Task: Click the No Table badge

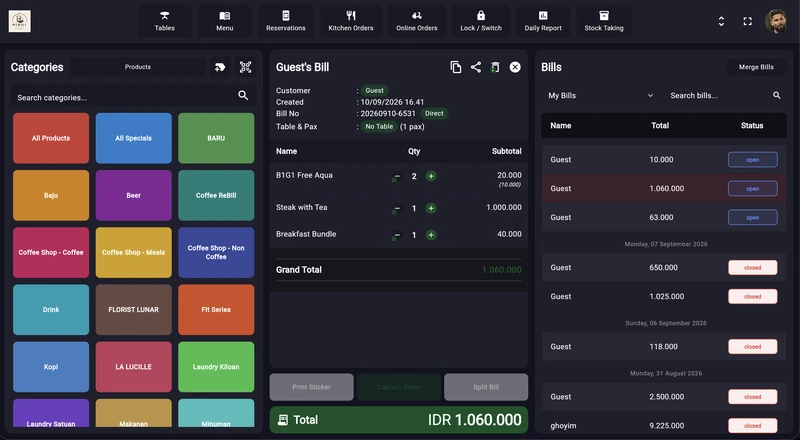Action: coord(379,127)
